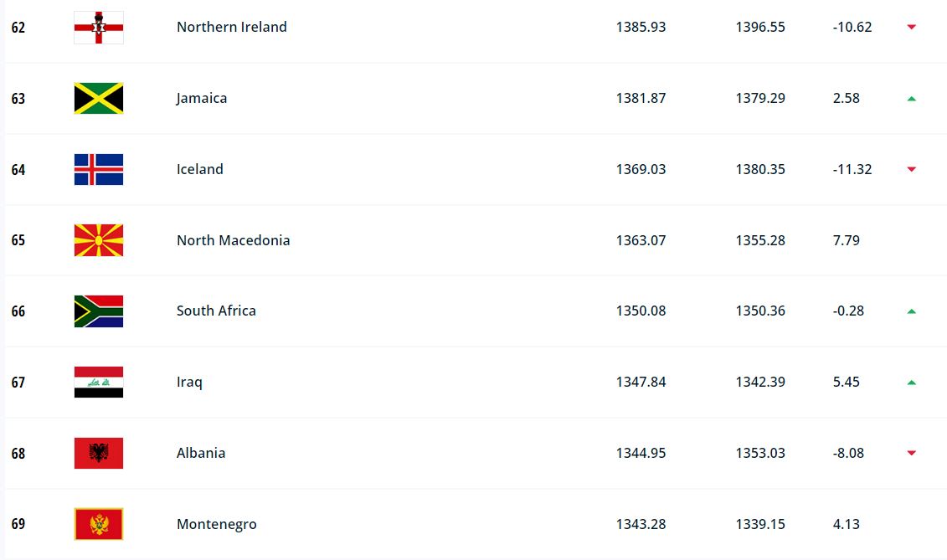Click the Jamaica flag icon
This screenshot has width=947, height=560.
[99, 99]
